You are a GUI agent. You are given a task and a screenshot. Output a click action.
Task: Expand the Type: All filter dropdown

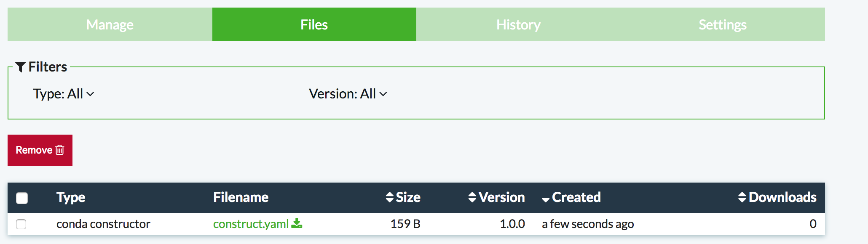[x=63, y=94]
